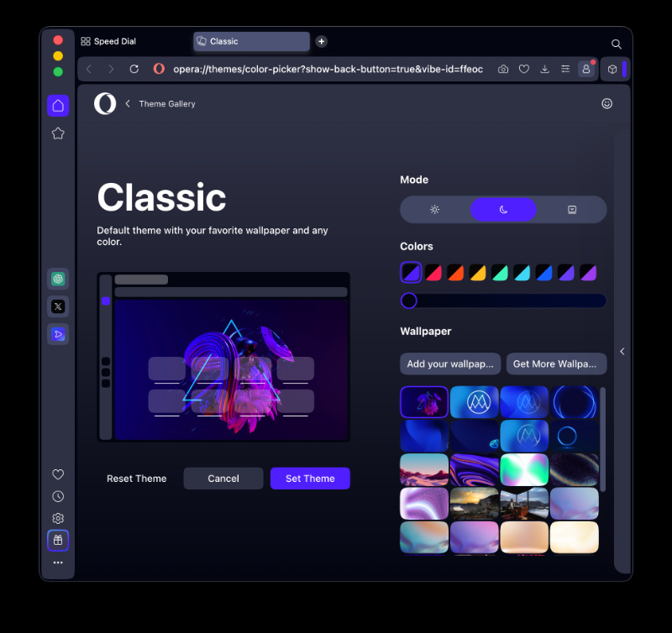The width and height of the screenshot is (672, 633).
Task: Click Get More Wallpapers button
Action: pos(556,364)
